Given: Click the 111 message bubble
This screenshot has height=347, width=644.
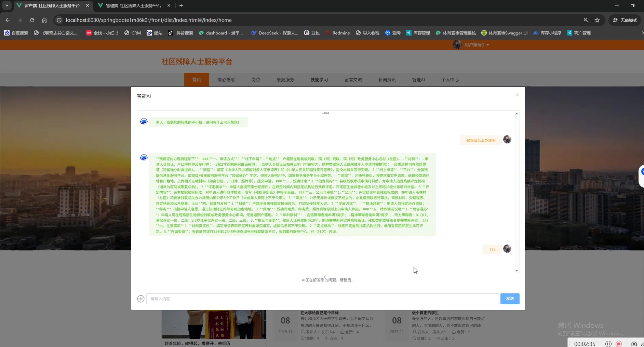Looking at the screenshot, I should [492, 250].
